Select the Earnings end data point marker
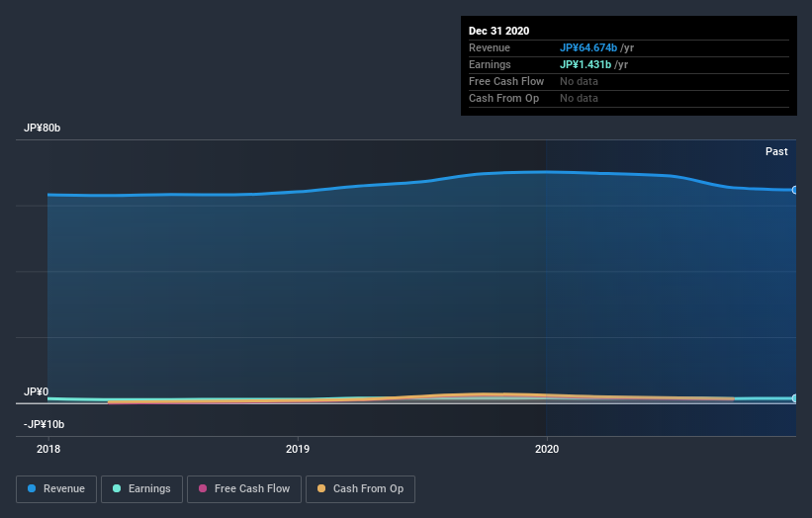This screenshot has width=812, height=518. pos(795,398)
